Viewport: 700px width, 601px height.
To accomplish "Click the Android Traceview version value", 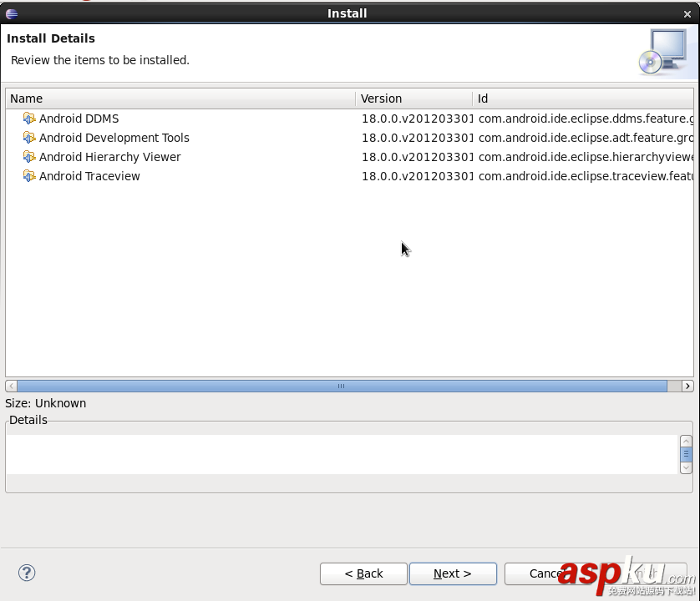I will (417, 176).
